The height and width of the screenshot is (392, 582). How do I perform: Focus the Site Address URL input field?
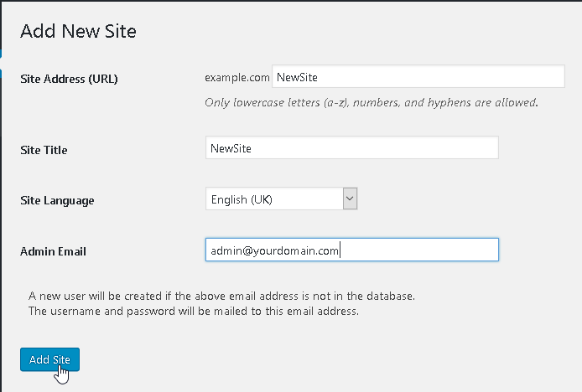pos(418,77)
